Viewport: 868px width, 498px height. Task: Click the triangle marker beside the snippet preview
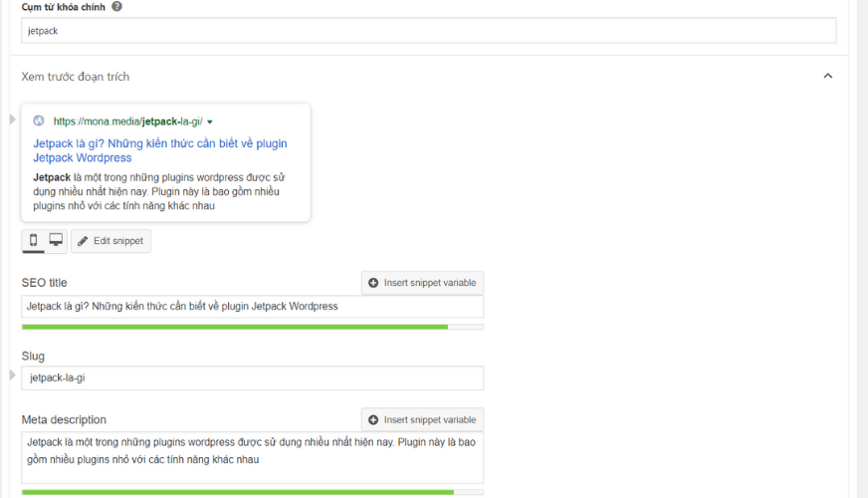(x=12, y=120)
